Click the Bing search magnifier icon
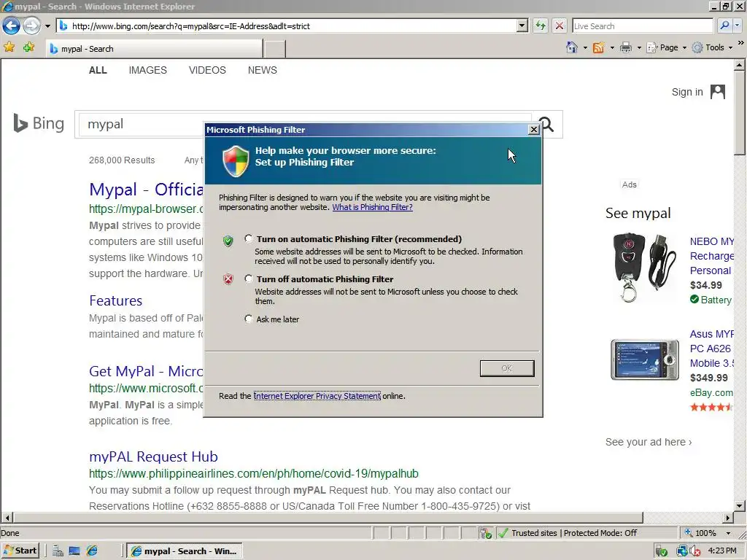 [547, 124]
